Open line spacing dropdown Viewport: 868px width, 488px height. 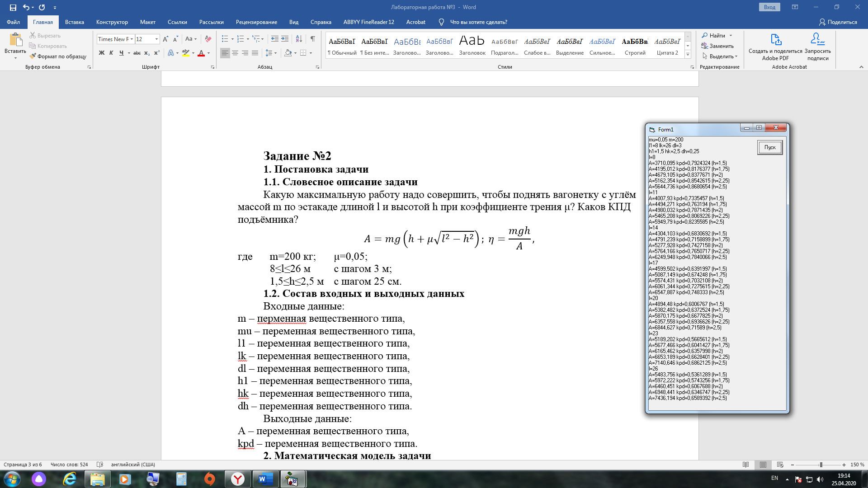coord(271,53)
